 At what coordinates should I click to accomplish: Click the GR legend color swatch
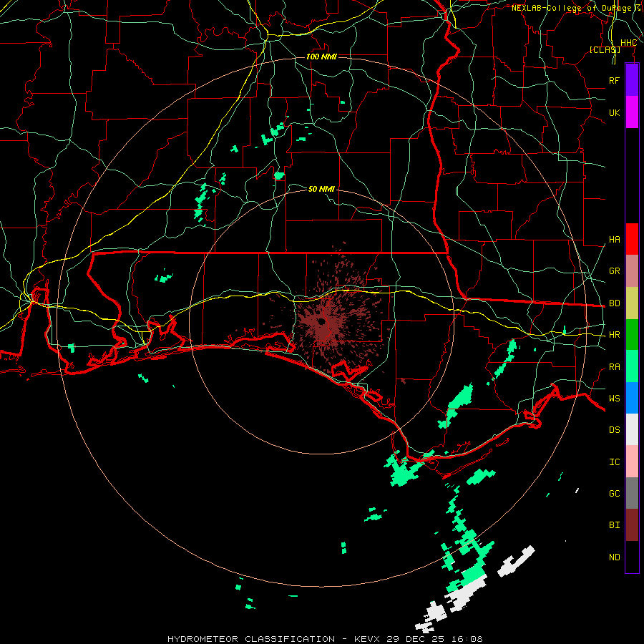632,271
